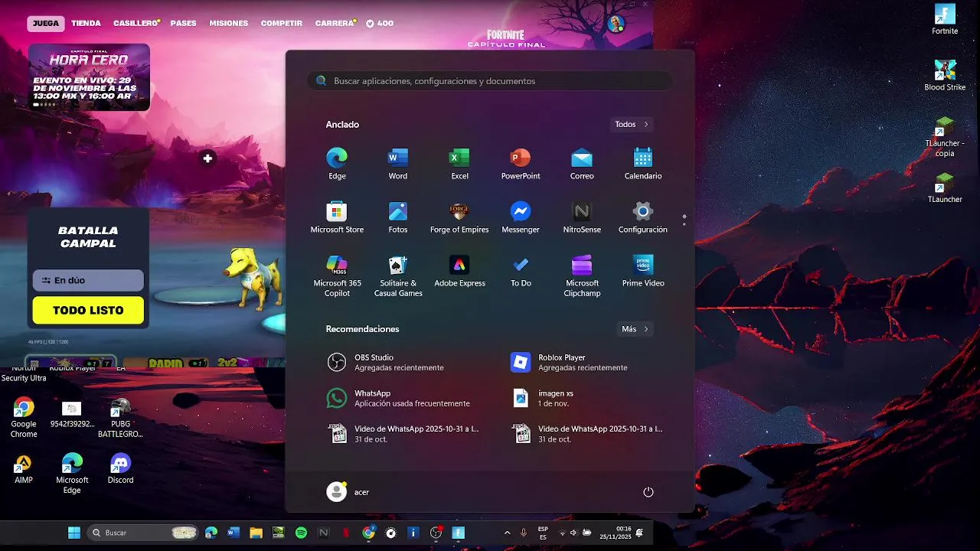Click the taskbar Buscar search box
980x551 pixels.
(x=142, y=533)
